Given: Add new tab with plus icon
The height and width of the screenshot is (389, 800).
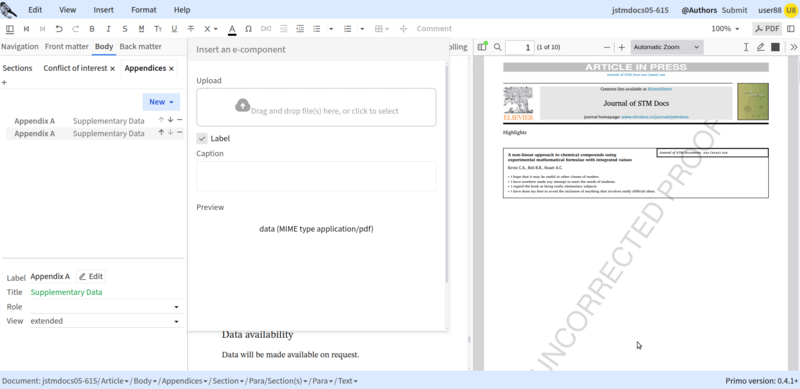Looking at the screenshot, I should tap(4, 82).
